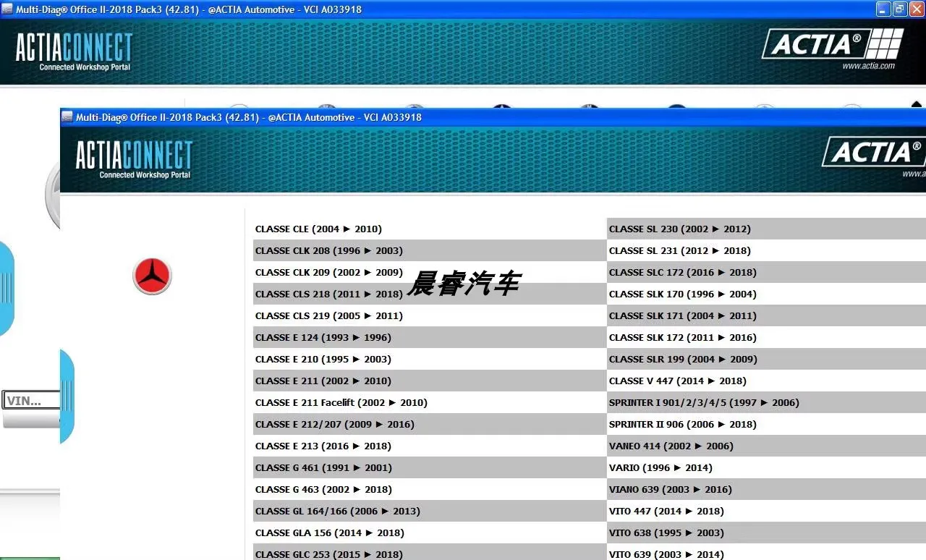This screenshot has height=560, width=926.
Task: Select CLASSE CLE (2004 ► 2010)
Action: click(430, 229)
